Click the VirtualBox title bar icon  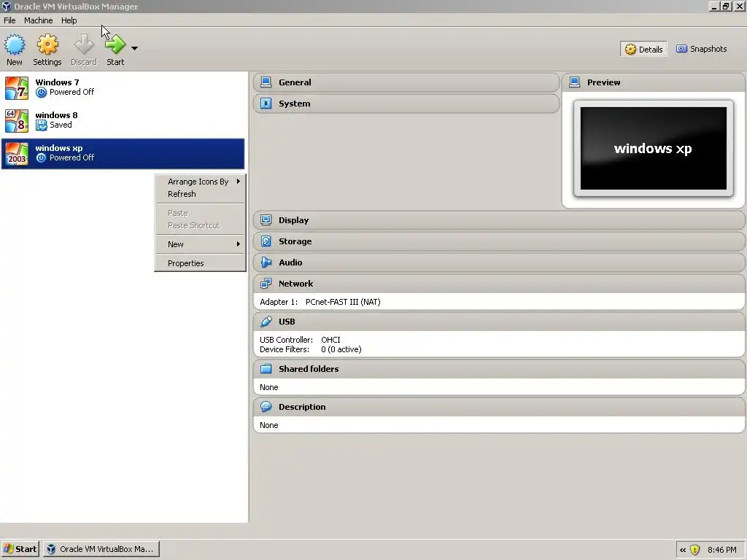click(7, 7)
